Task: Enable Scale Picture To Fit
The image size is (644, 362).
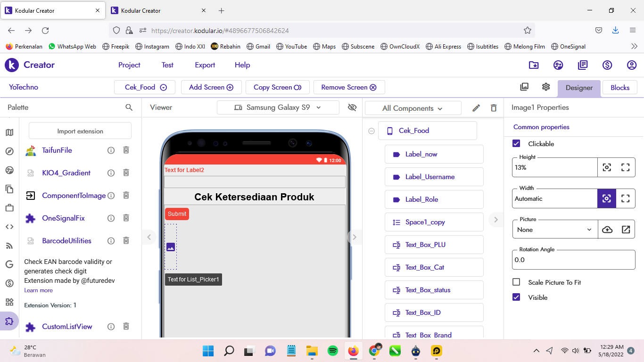Action: tap(516, 282)
